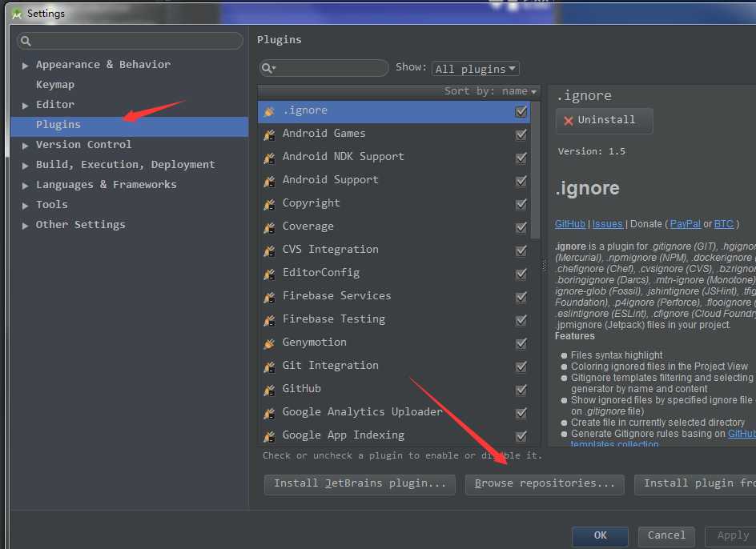Image resolution: width=756 pixels, height=549 pixels.
Task: Select Plugins in settings tree
Action: (x=129, y=125)
